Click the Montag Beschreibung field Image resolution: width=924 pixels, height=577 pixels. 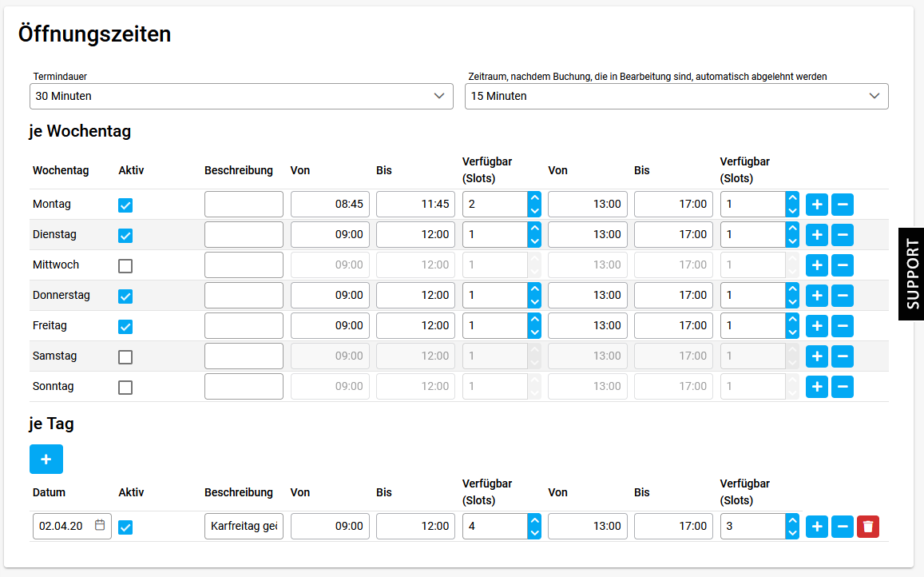tap(244, 204)
